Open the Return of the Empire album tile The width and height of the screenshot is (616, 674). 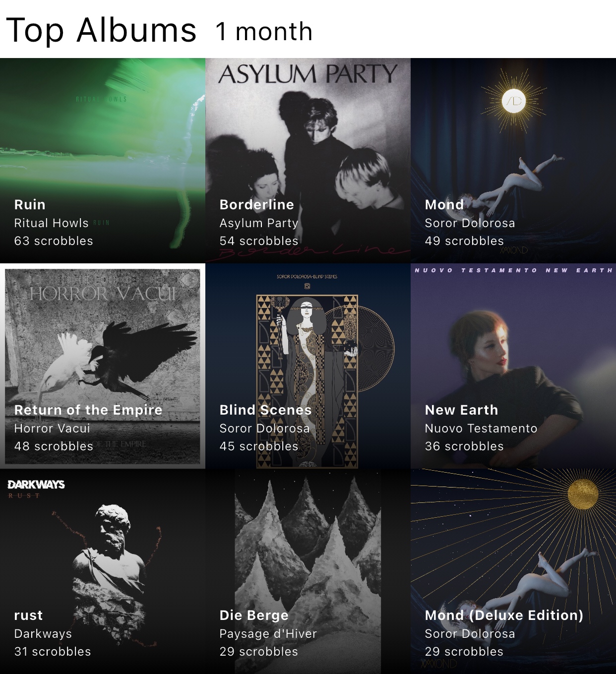click(103, 366)
